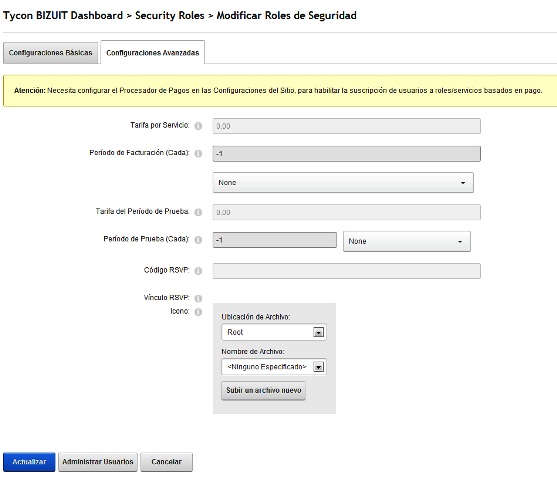This screenshot has height=480, width=557.
Task: Click into the Código RSVP text field
Action: coord(346,271)
